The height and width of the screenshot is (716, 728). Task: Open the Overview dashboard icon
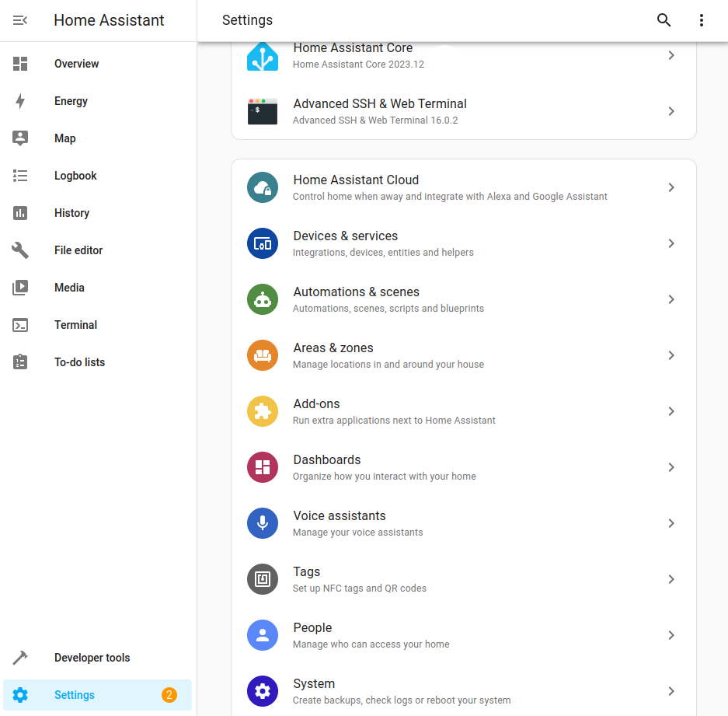(20, 64)
